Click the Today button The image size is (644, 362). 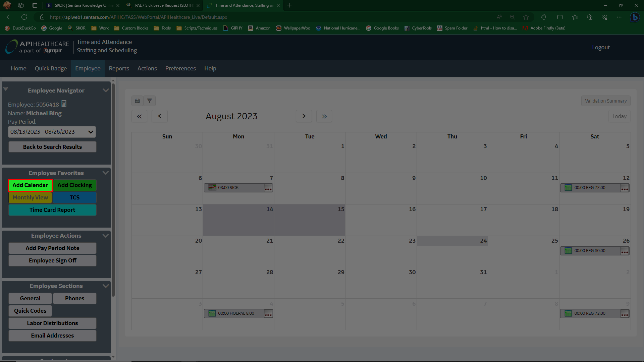point(619,116)
